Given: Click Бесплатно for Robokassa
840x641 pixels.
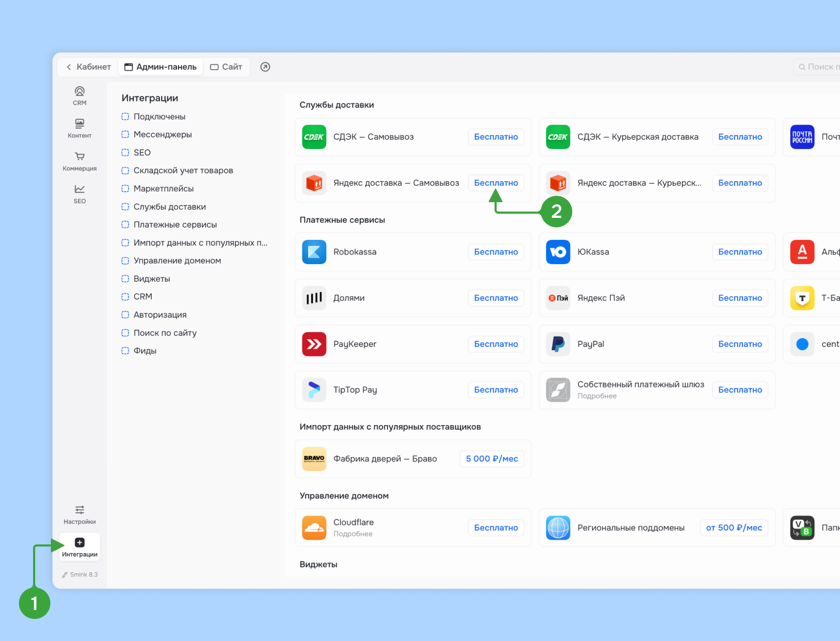Looking at the screenshot, I should (496, 252).
